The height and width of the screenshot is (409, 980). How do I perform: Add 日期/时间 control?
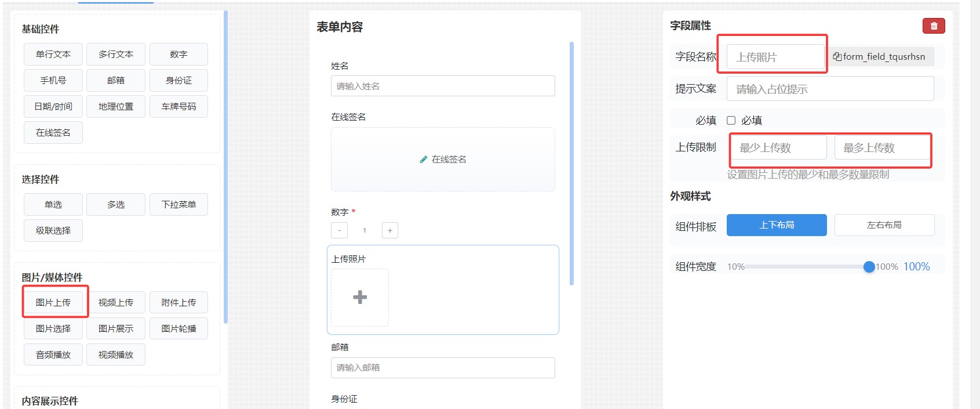click(53, 106)
